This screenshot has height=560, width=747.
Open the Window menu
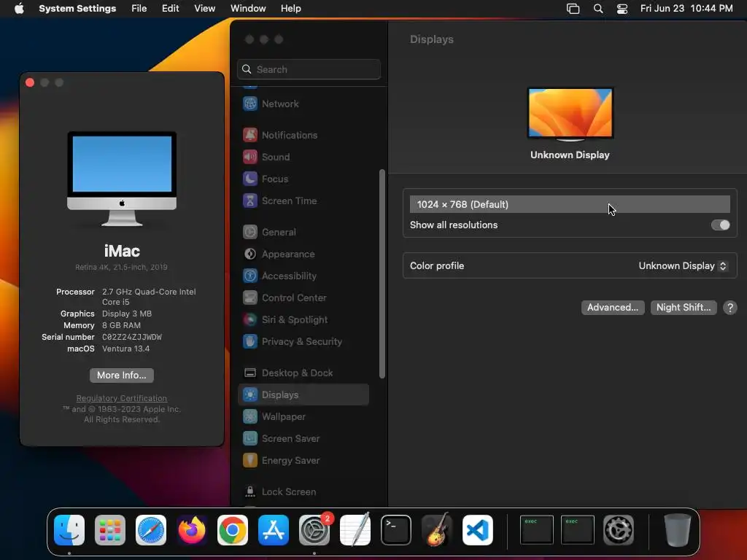coord(248,9)
